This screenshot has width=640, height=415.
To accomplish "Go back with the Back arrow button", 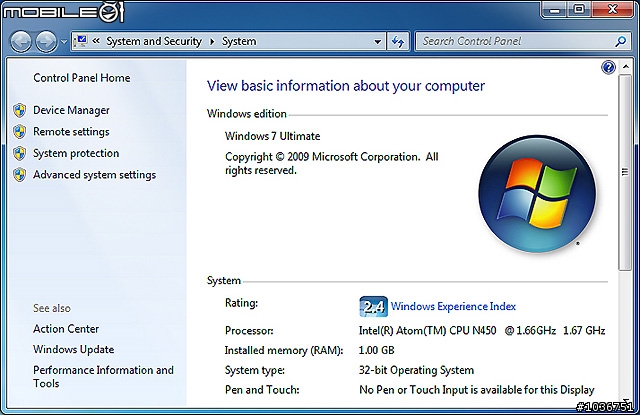I will click(x=21, y=41).
